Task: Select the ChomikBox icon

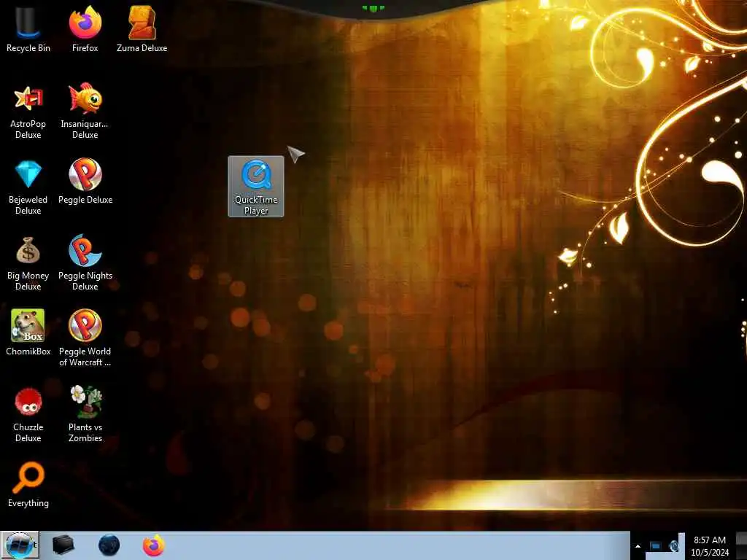Action: (x=28, y=332)
